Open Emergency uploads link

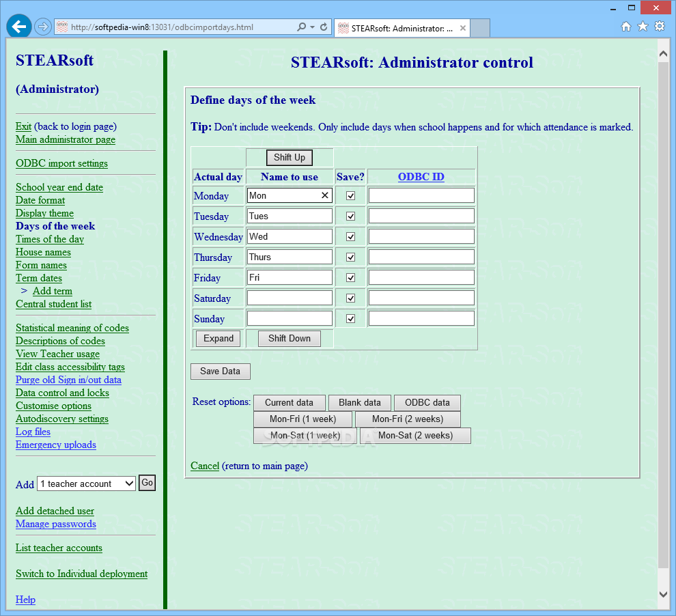[x=56, y=445]
